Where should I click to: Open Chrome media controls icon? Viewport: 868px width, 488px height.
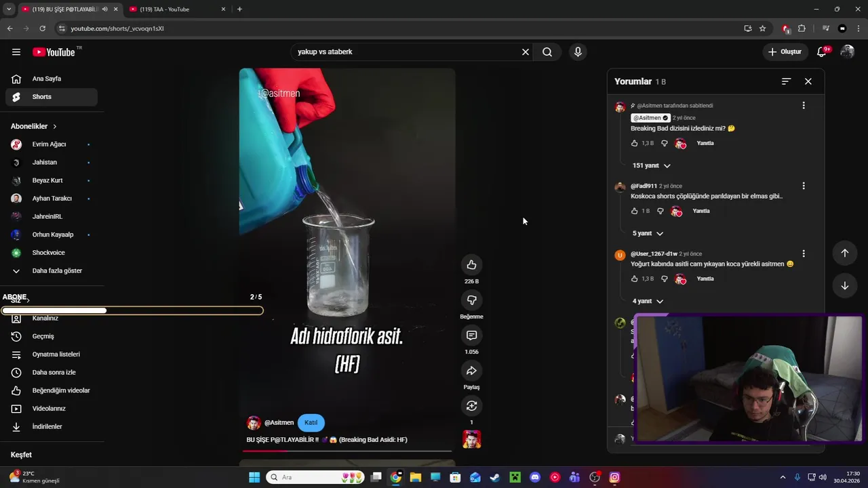(825, 28)
